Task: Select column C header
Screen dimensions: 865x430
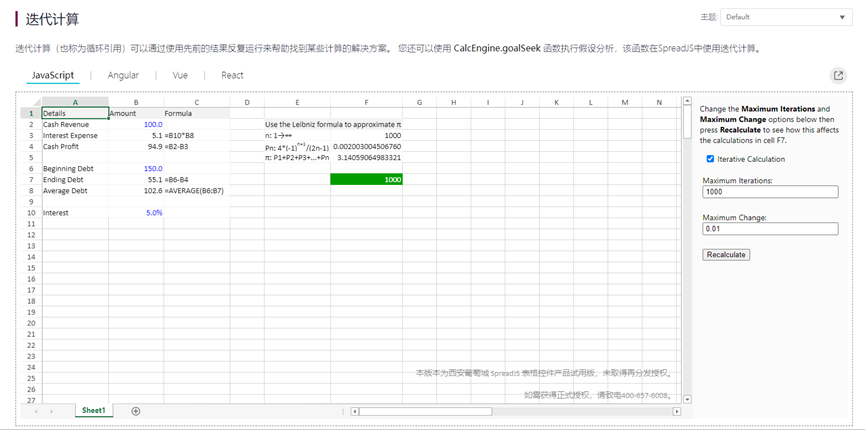Action: coord(197,102)
